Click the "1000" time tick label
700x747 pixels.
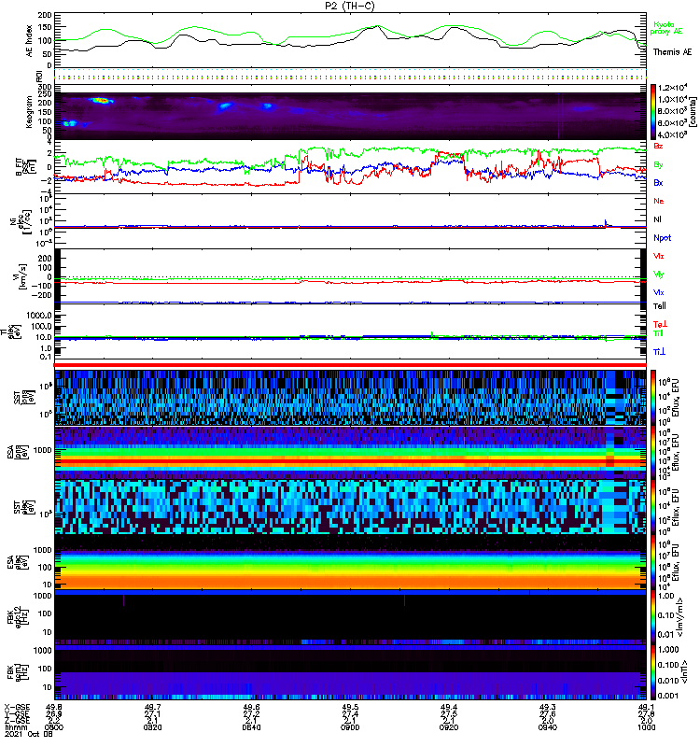coord(646,727)
